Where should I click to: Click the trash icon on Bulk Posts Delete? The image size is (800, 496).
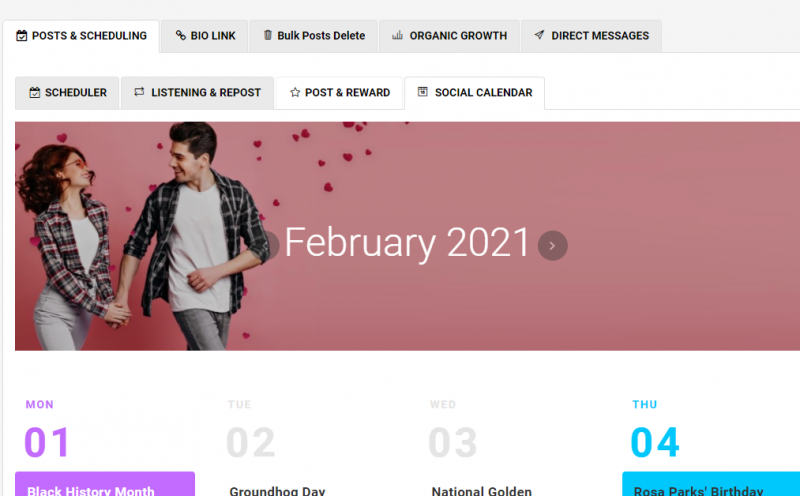[x=267, y=35]
